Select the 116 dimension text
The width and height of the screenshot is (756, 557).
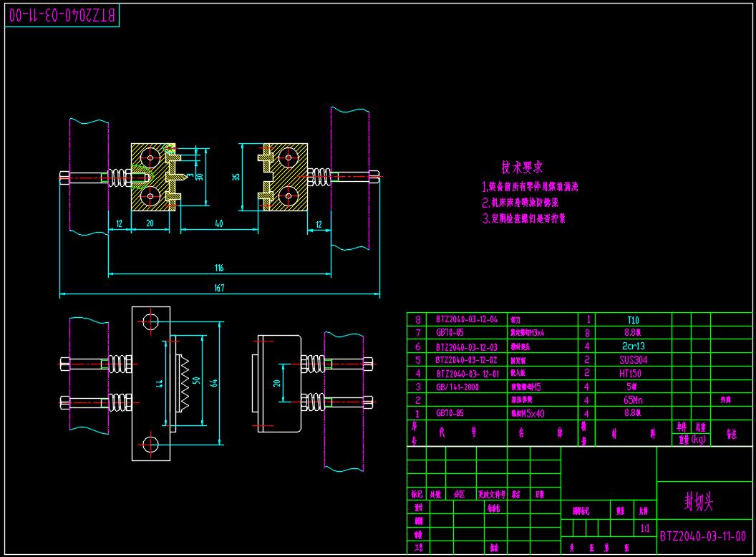tap(219, 268)
